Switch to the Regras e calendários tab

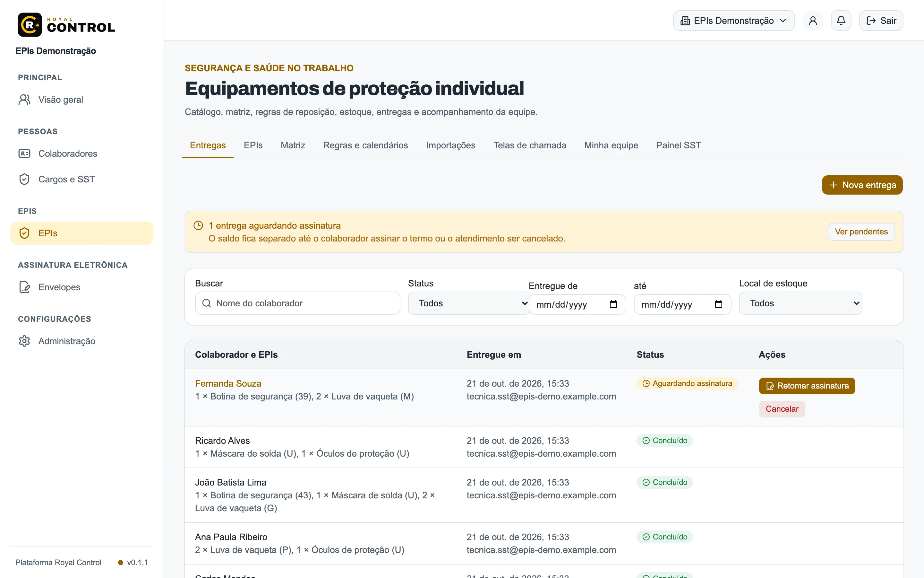[365, 145]
